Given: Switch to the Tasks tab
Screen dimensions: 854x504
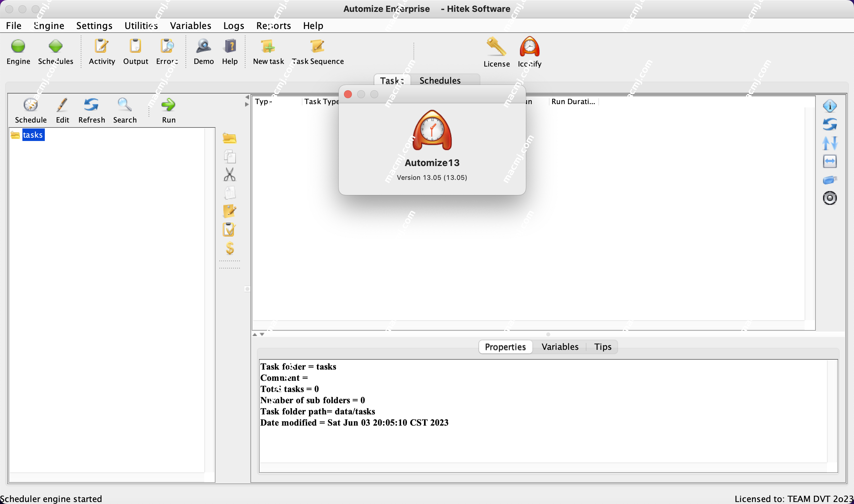Looking at the screenshot, I should point(392,80).
